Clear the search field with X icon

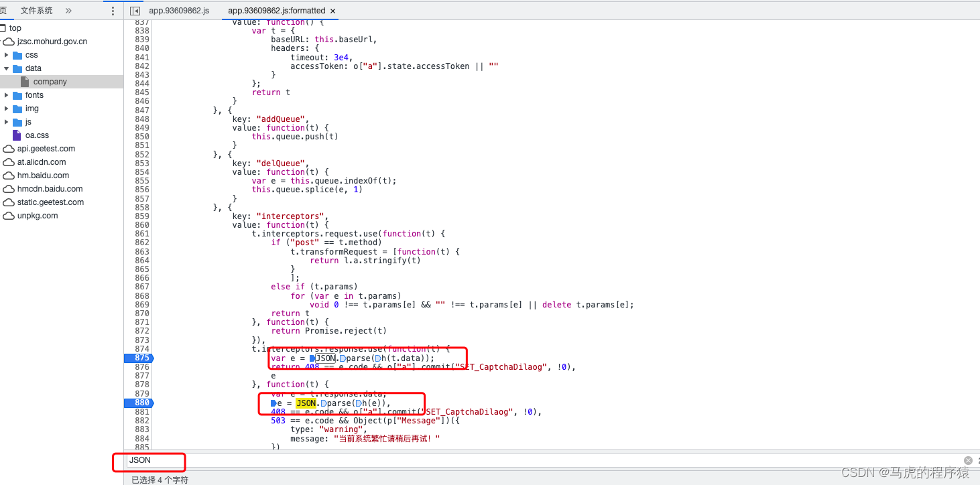[968, 460]
